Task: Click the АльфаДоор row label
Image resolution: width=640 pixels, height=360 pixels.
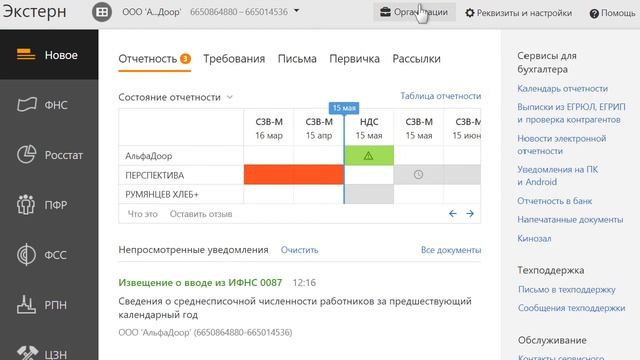Action: 149,156
